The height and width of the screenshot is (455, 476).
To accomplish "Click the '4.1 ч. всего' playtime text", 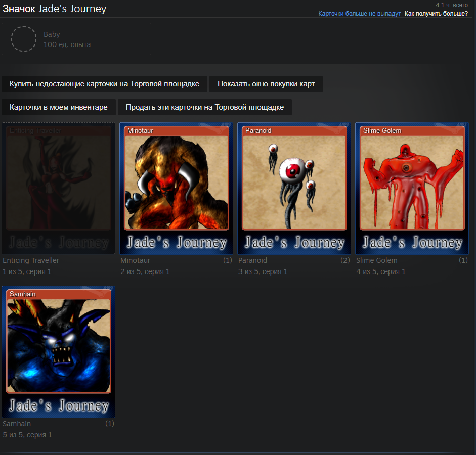I will point(452,5).
